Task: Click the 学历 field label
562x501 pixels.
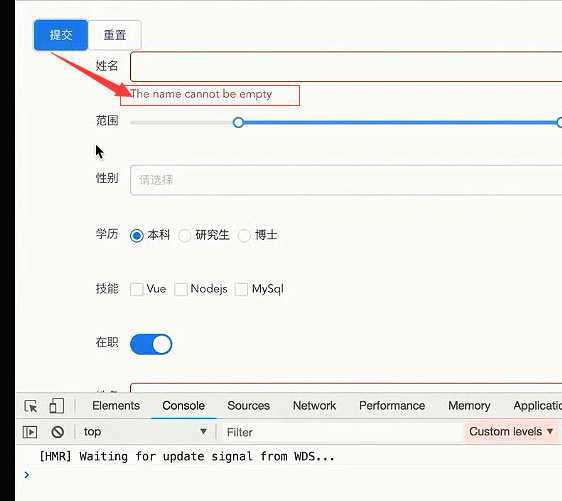Action: 107,234
